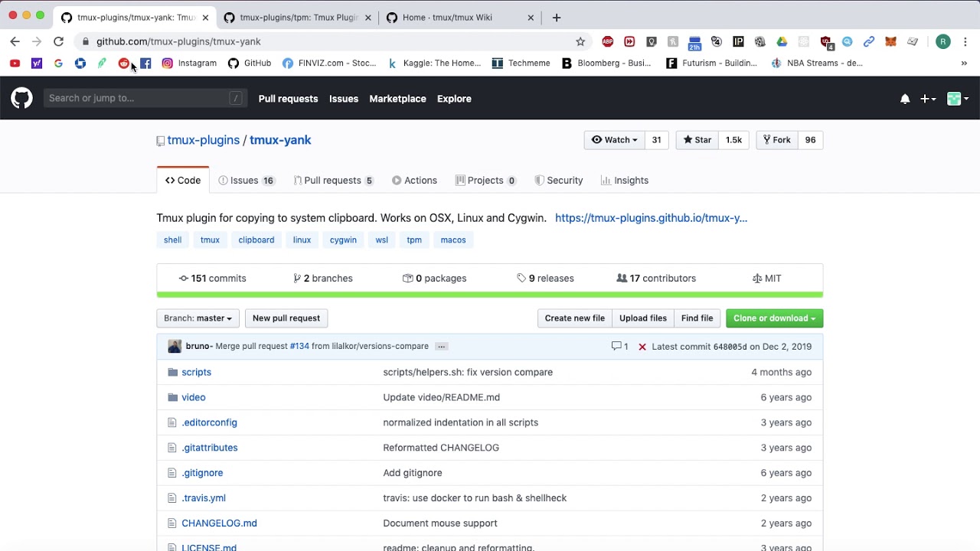Click the failed status X icon
Screen dimensions: 980x551
coord(642,347)
